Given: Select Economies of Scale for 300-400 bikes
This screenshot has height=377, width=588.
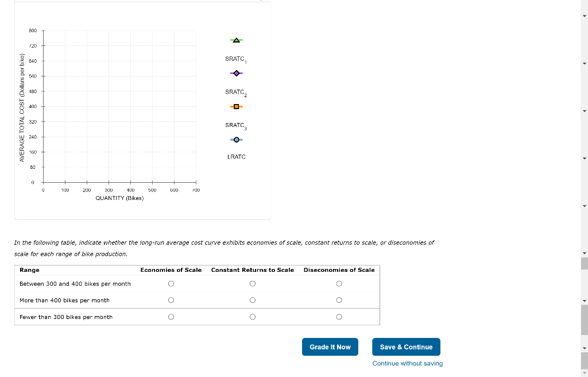Looking at the screenshot, I should click(171, 283).
